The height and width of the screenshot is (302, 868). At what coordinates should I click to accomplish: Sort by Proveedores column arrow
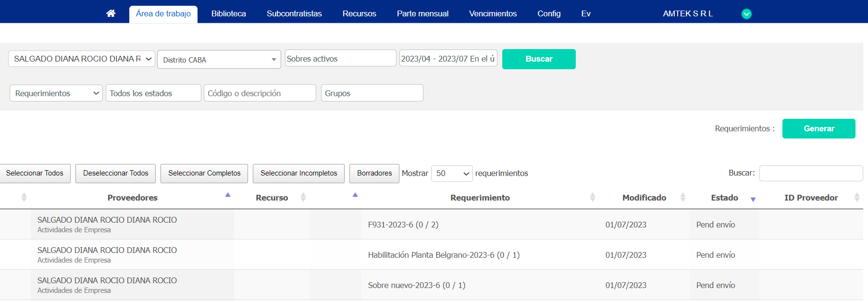click(228, 195)
